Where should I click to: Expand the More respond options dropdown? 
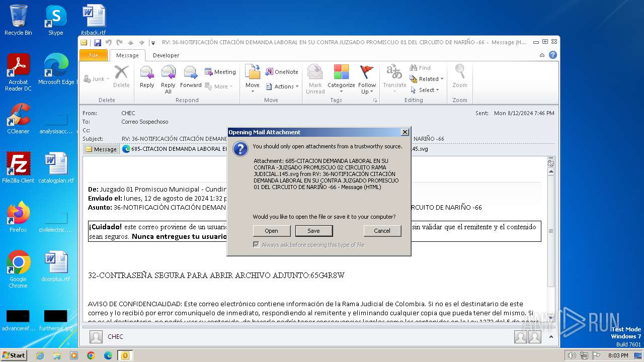pyautogui.click(x=219, y=86)
